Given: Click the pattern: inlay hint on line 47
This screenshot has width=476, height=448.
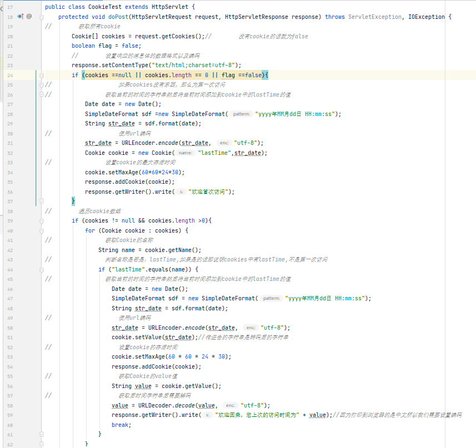Looking at the screenshot, I should (x=272, y=299).
